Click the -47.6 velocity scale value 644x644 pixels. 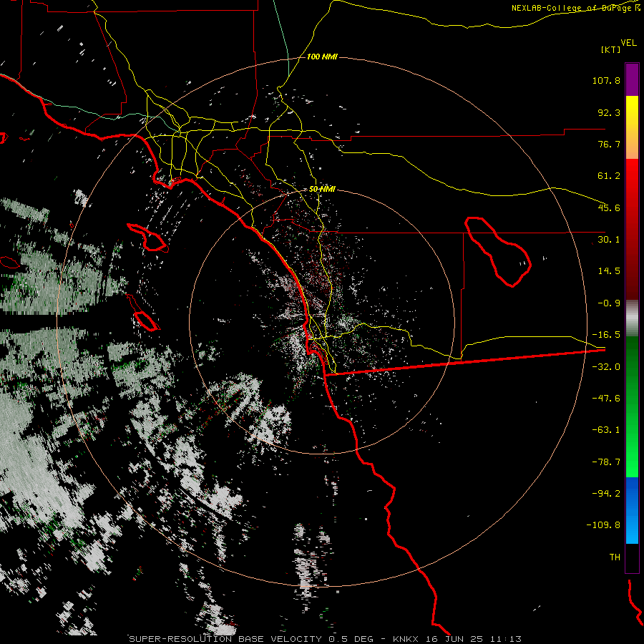coord(606,399)
